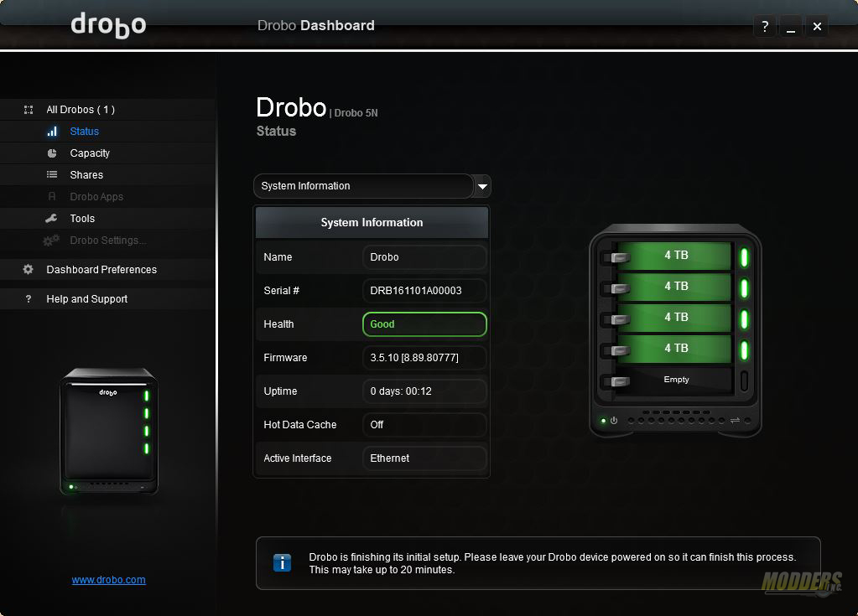Viewport: 858px width, 616px height.
Task: Click the Uptime value 0 days: 00:12
Action: pos(424,391)
